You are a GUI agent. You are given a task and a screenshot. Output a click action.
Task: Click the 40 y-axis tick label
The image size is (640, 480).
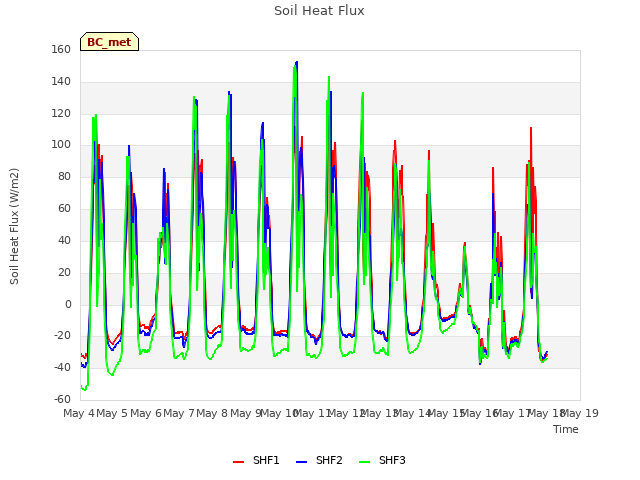click(64, 240)
